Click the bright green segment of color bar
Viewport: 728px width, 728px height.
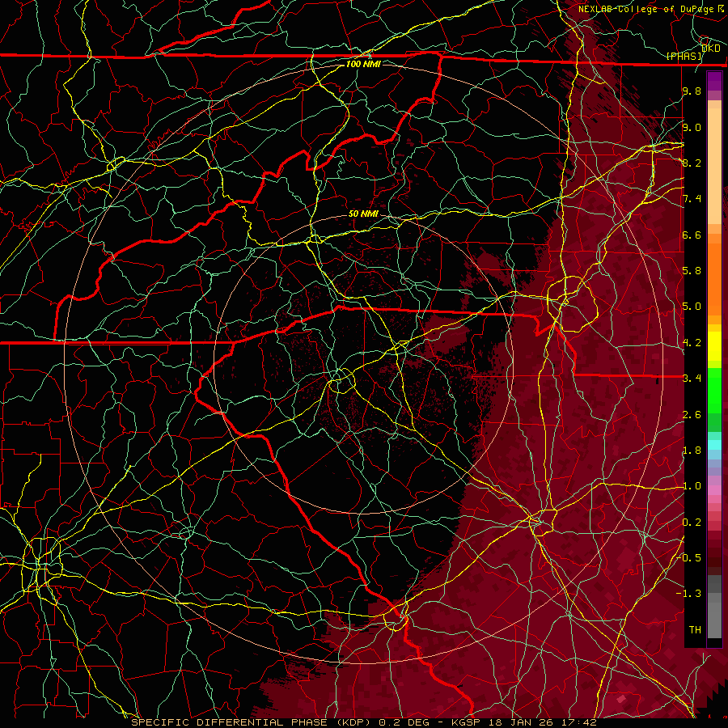pyautogui.click(x=714, y=391)
